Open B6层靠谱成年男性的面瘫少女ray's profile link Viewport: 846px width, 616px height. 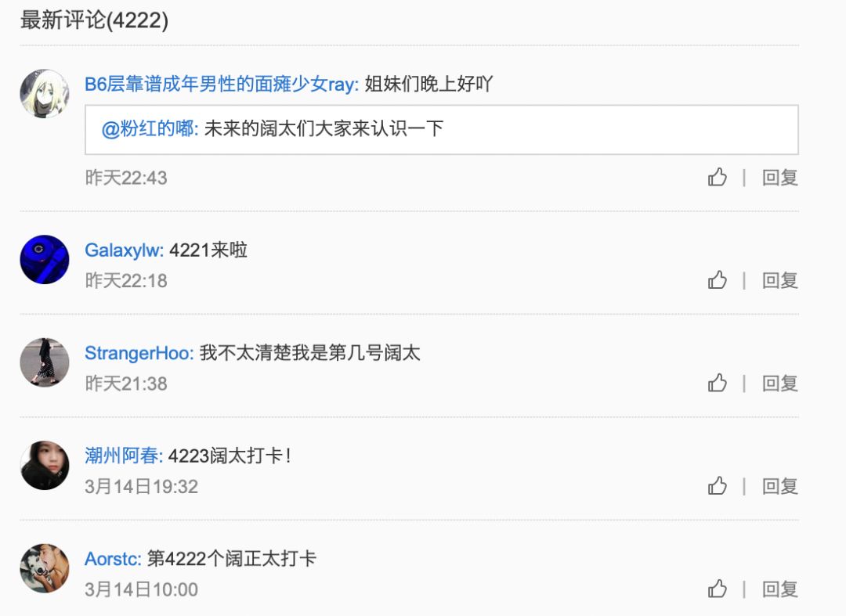221,84
